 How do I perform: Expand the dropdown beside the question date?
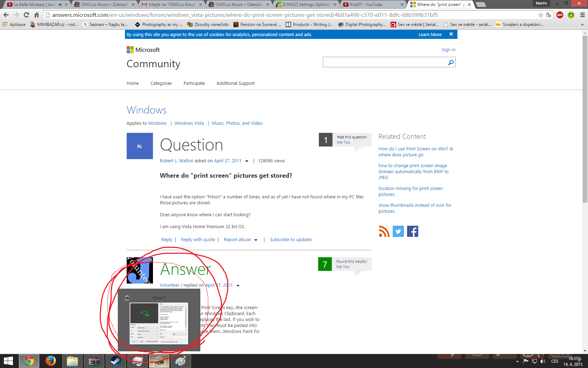click(x=247, y=161)
